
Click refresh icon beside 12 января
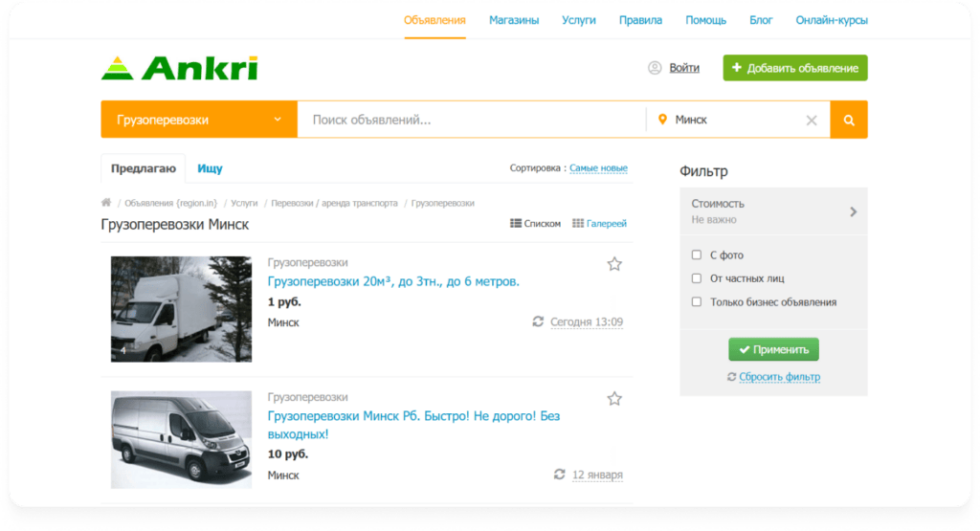click(x=559, y=475)
